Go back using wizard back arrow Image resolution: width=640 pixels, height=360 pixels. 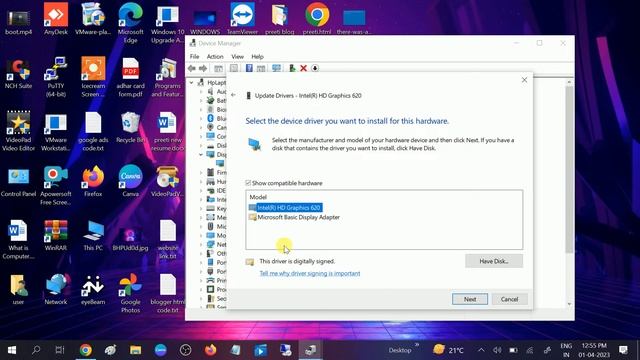233,95
